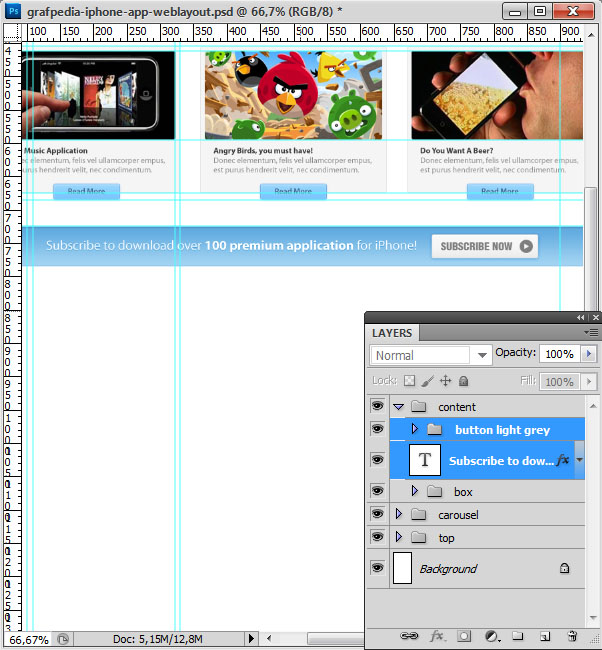Create a new layer

tap(545, 636)
